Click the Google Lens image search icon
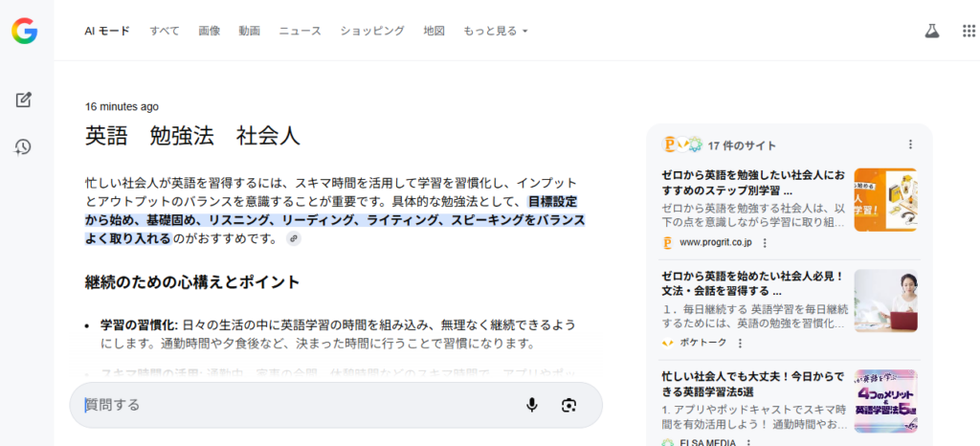The height and width of the screenshot is (446, 980). tap(569, 405)
